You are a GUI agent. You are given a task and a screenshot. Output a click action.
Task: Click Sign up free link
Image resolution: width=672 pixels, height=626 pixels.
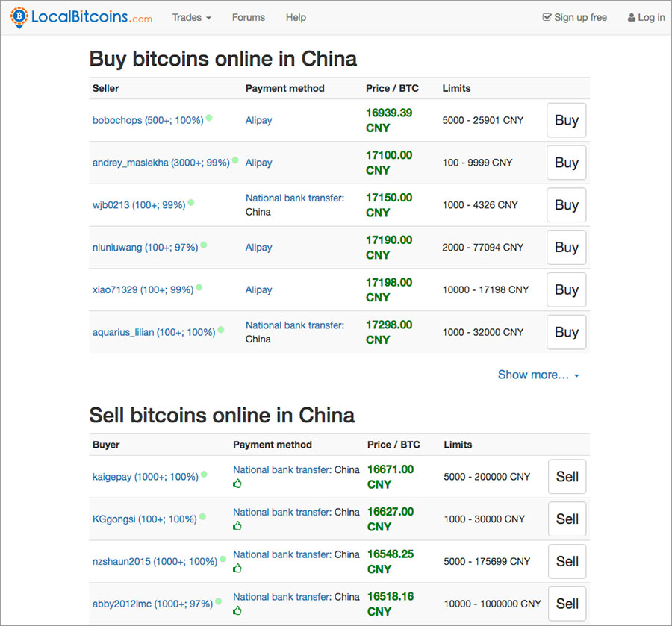(575, 18)
